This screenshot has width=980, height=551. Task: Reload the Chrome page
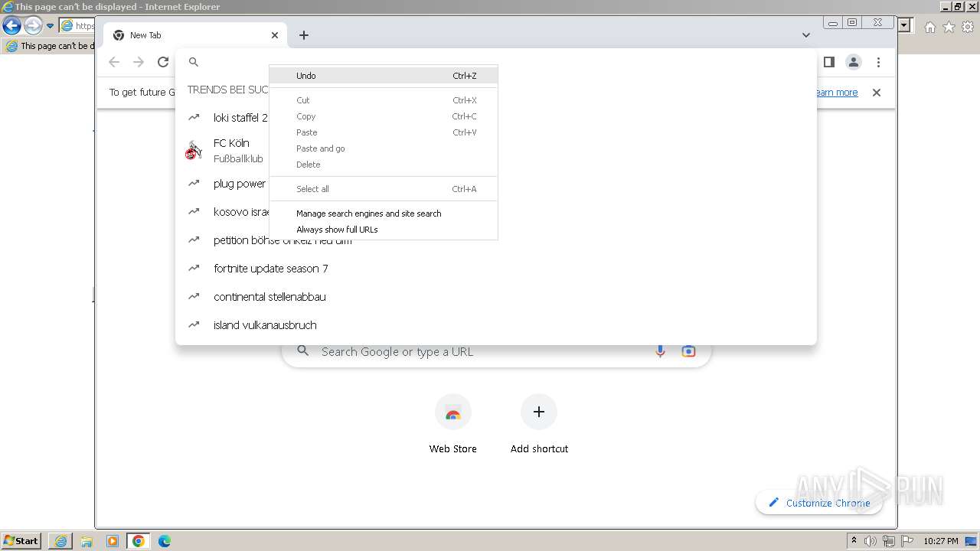pos(163,62)
